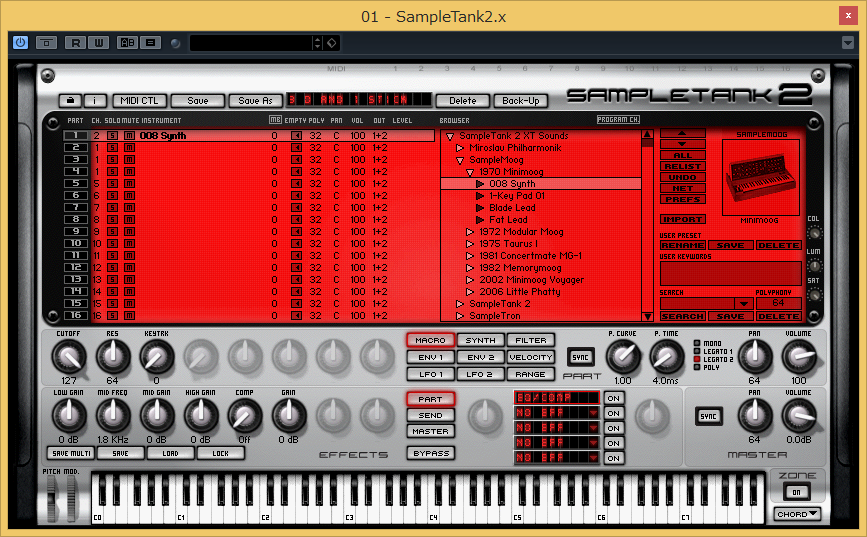Click the Cutoff knob

(x=69, y=357)
